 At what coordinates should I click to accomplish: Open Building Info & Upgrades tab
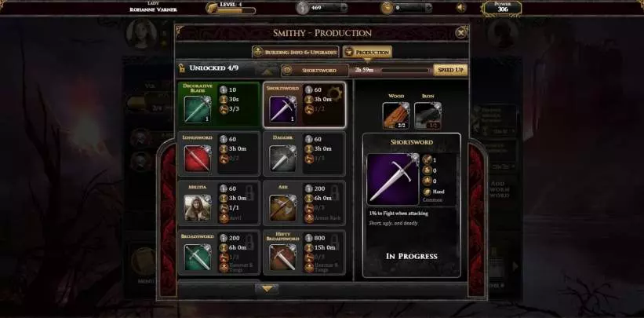(295, 53)
